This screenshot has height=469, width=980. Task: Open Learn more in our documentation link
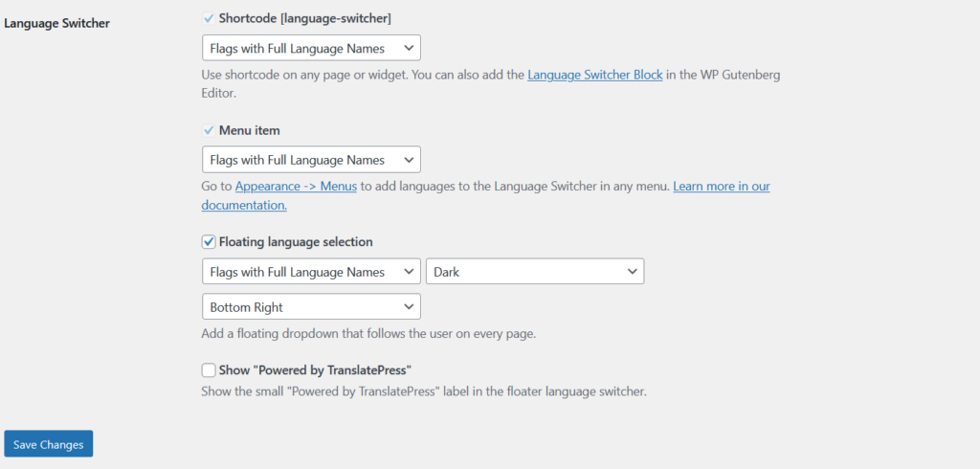pyautogui.click(x=722, y=187)
